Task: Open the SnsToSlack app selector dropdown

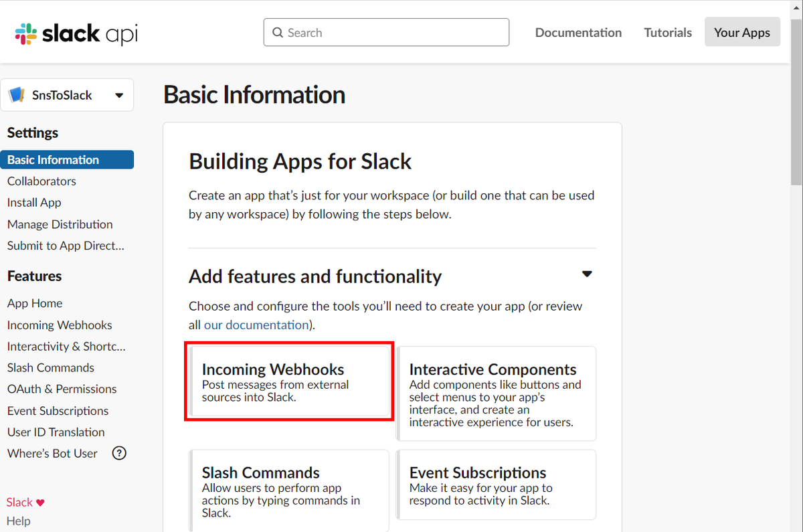Action: (67, 95)
